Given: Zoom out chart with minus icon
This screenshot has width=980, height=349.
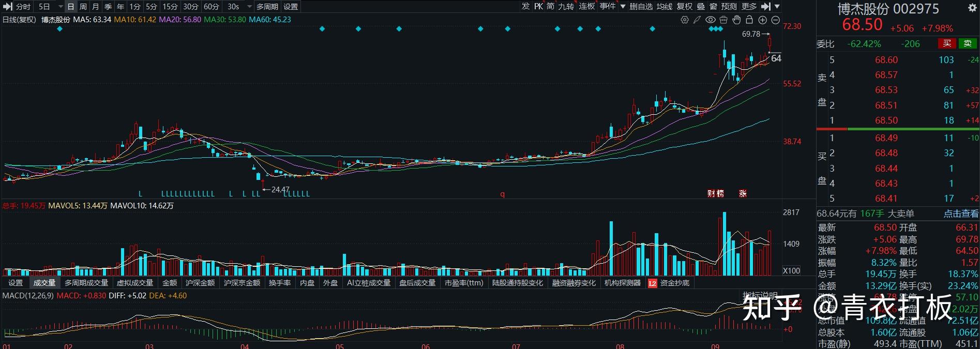Looking at the screenshot, I should pyautogui.click(x=775, y=20).
